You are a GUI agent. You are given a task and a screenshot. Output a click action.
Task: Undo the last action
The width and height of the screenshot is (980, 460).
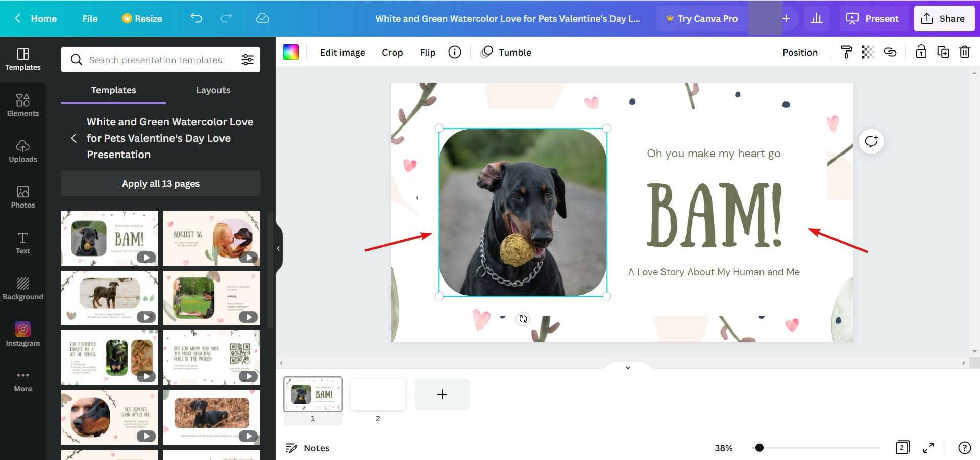tap(197, 18)
